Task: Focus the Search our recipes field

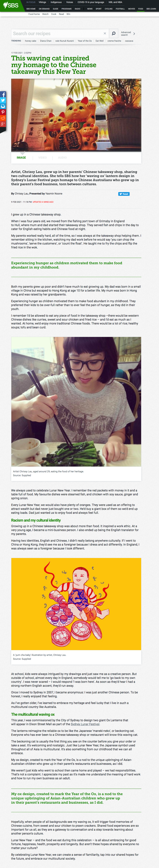Action: [57, 33]
